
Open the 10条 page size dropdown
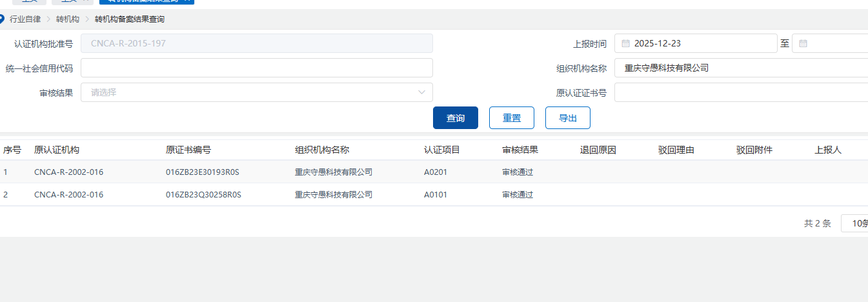tap(856, 223)
